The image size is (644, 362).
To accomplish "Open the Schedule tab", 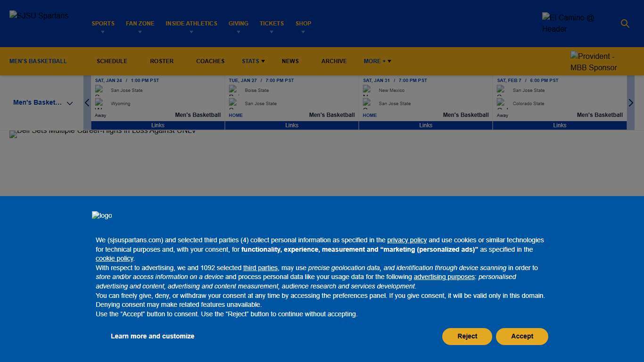I will point(112,61).
